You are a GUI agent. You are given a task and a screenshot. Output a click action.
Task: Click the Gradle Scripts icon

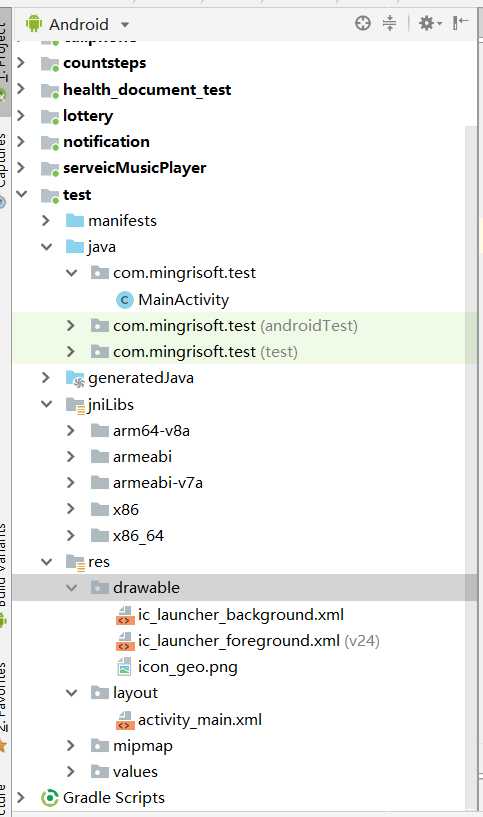point(49,798)
